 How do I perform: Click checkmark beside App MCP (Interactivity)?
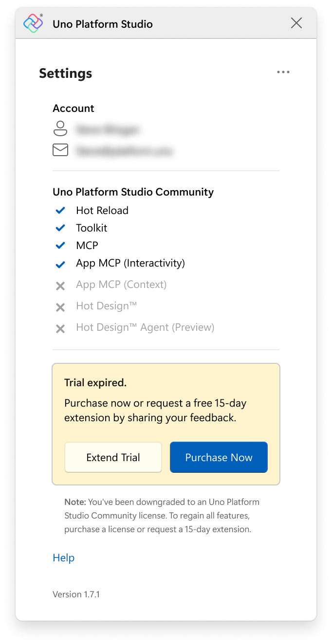(60, 265)
